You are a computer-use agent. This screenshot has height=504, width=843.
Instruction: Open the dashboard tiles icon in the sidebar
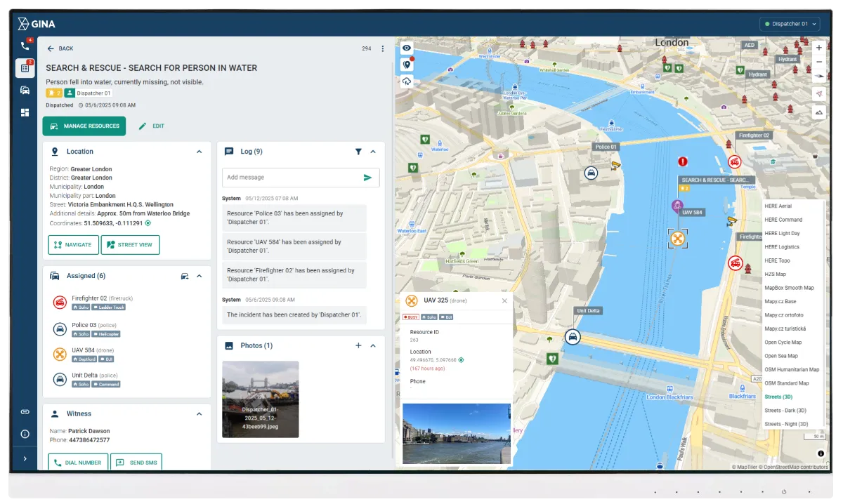point(24,112)
